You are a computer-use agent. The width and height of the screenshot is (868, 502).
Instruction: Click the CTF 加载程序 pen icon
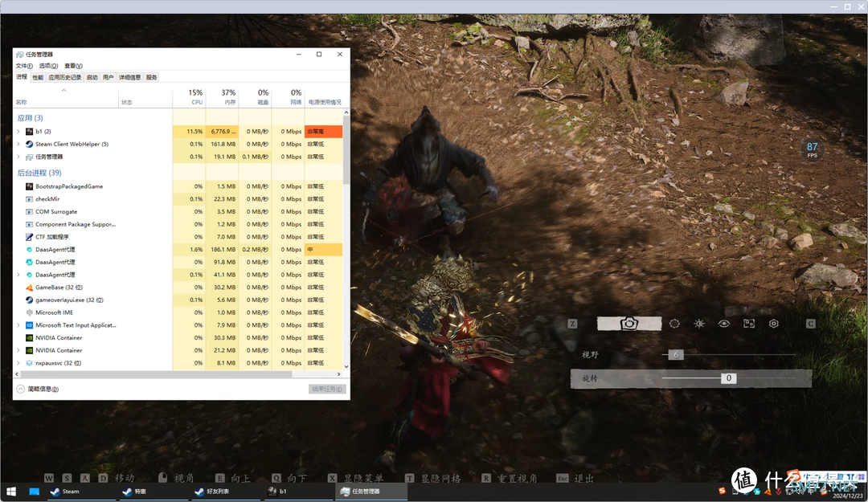(30, 237)
